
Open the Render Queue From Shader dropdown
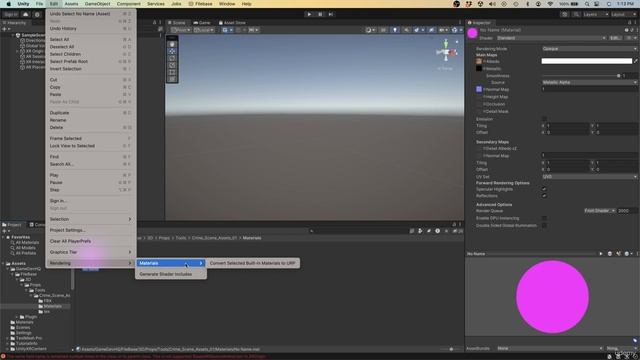click(600, 211)
